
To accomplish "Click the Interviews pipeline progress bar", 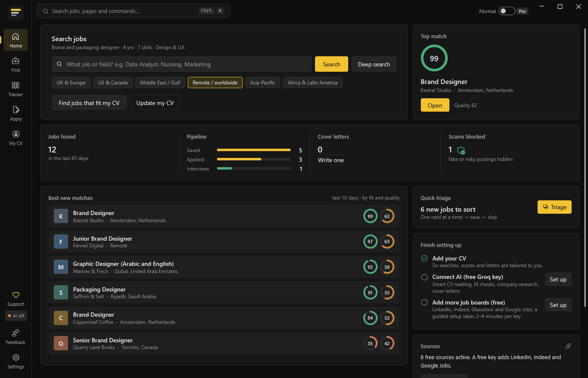I will [254, 168].
